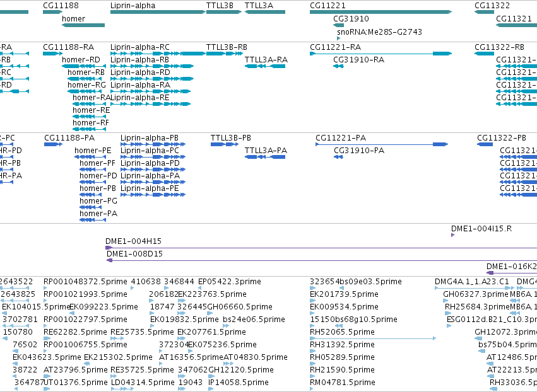Open the EK223763.5prime EST label
The image size is (537, 392).
tap(212, 294)
